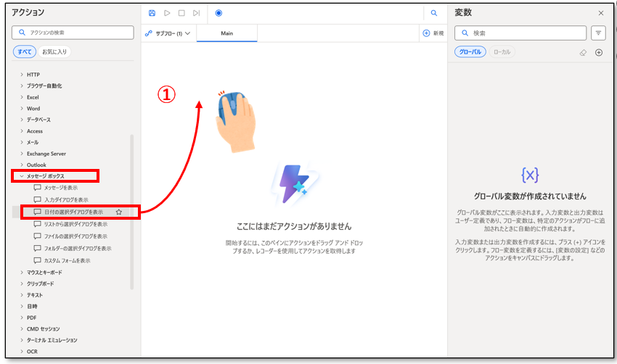Viewport: 617px width, 364px height.
Task: Collapse the メッセージ ボックス group
Action: point(22,176)
